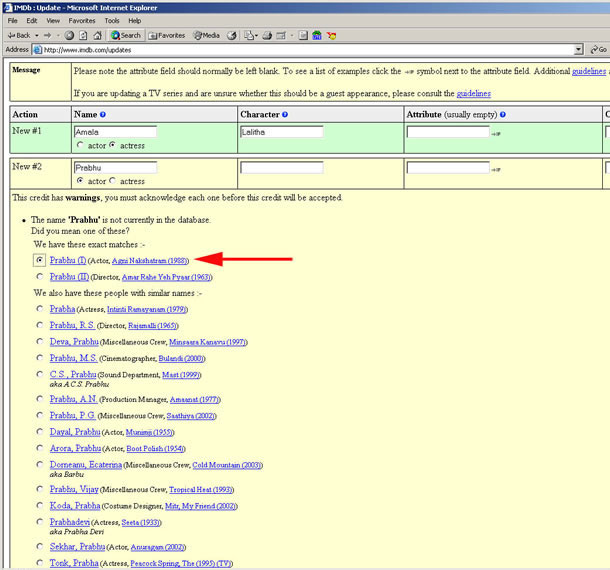Select actor radio for New #1
This screenshot has height=570, width=610.
pos(80,145)
